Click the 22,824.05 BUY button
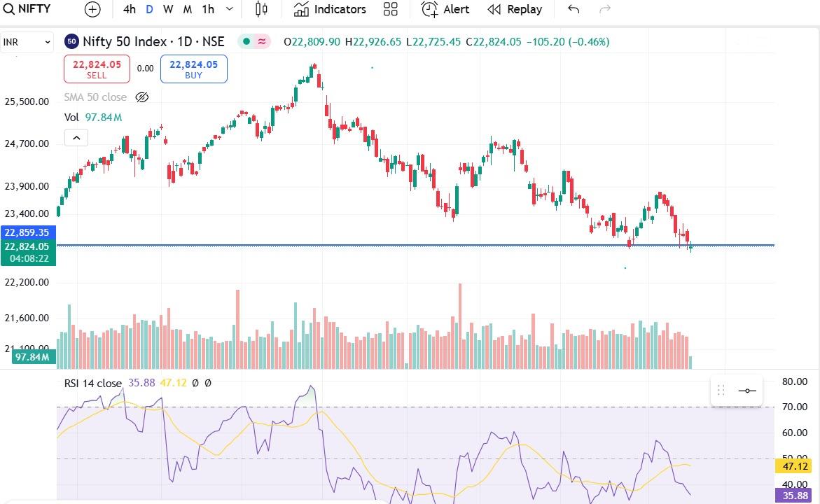 [193, 69]
